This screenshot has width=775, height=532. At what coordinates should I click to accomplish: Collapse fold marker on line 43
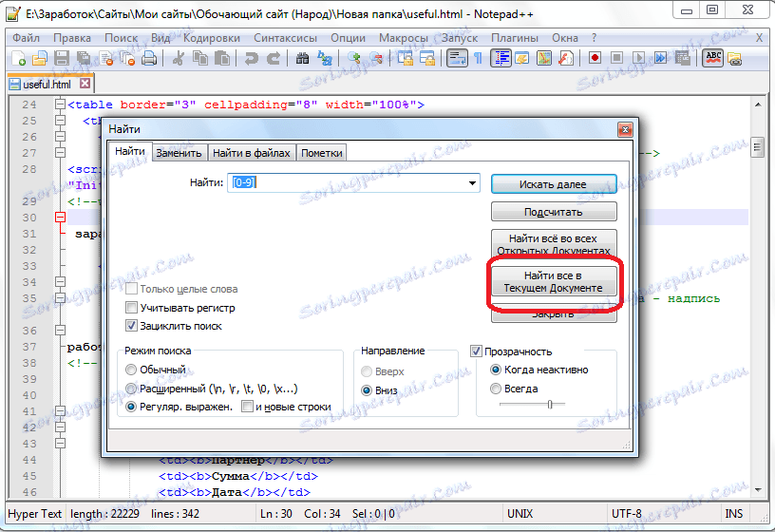point(60,443)
